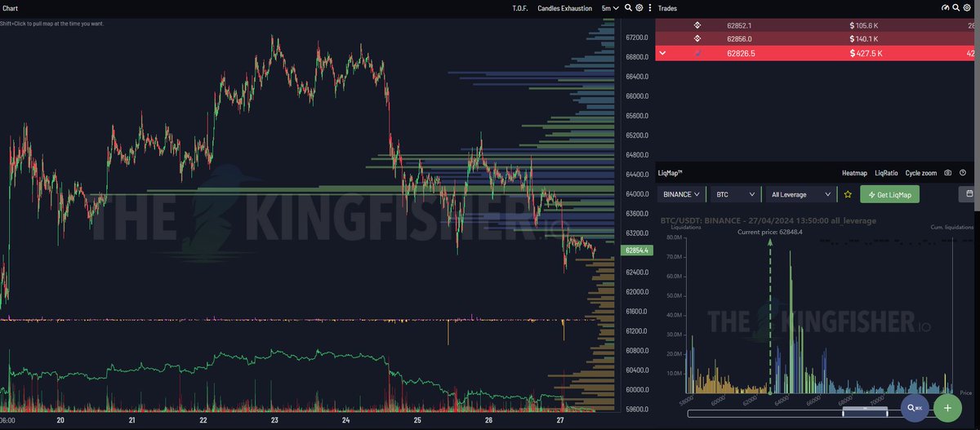Click the Current price: 62848.4 label
The height and width of the screenshot is (430, 980).
769,232
